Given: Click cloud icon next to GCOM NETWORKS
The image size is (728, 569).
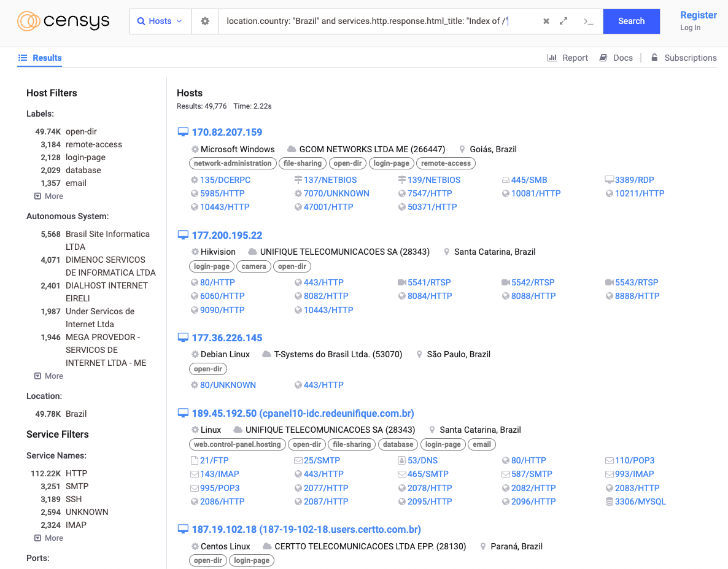Looking at the screenshot, I should pos(292,149).
